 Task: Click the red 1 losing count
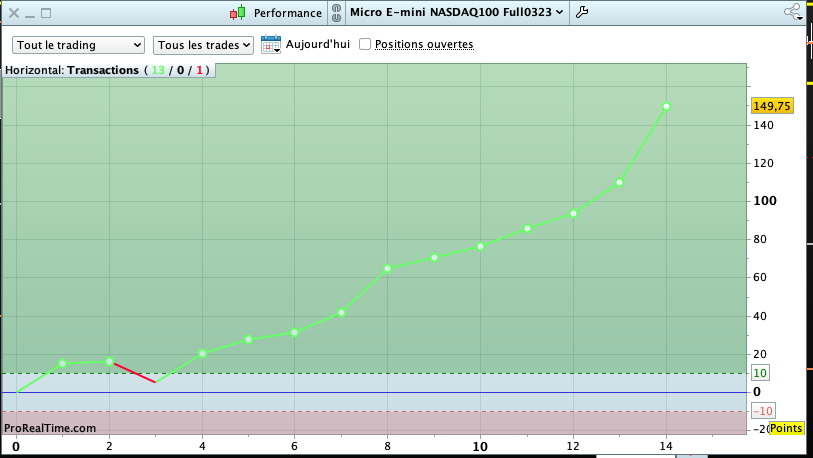click(x=200, y=70)
